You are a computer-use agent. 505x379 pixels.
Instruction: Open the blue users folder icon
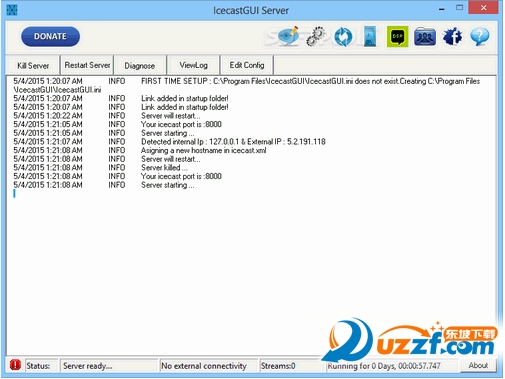[x=425, y=36]
